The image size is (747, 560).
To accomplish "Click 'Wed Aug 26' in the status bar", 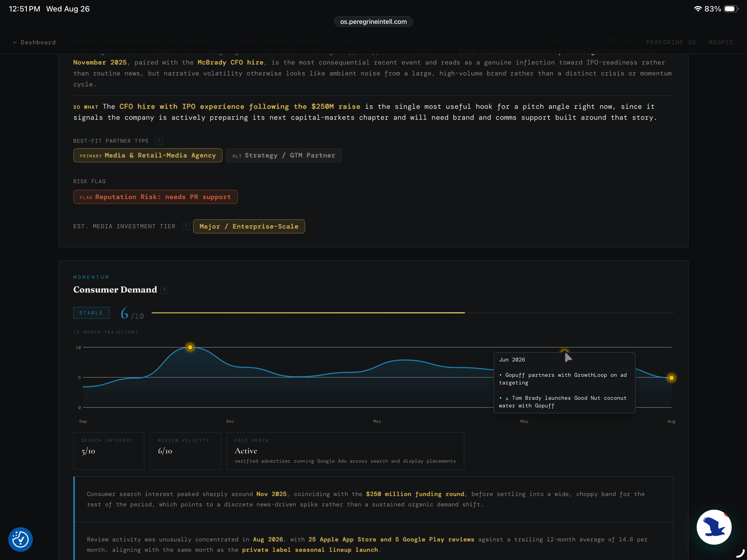I will [x=68, y=9].
